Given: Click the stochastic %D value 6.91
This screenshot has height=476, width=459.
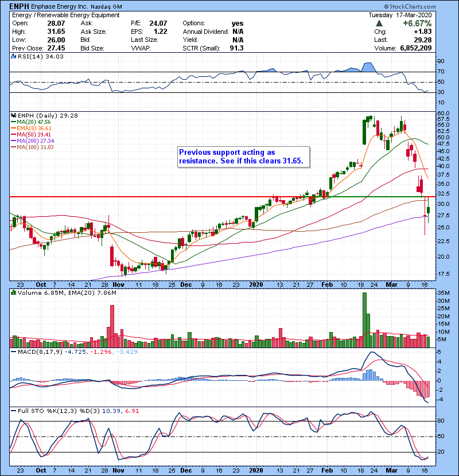Looking at the screenshot, I should coord(132,411).
